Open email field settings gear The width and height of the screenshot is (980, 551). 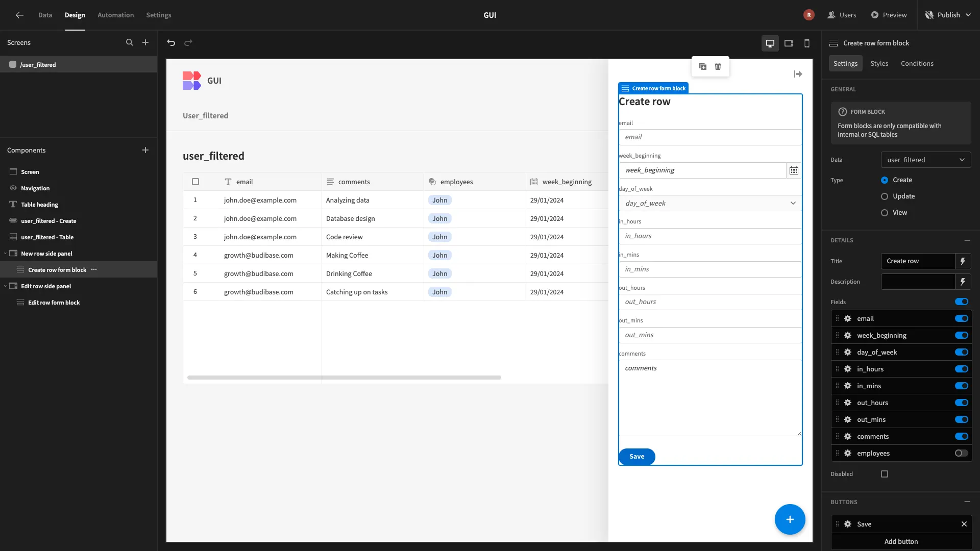click(848, 318)
